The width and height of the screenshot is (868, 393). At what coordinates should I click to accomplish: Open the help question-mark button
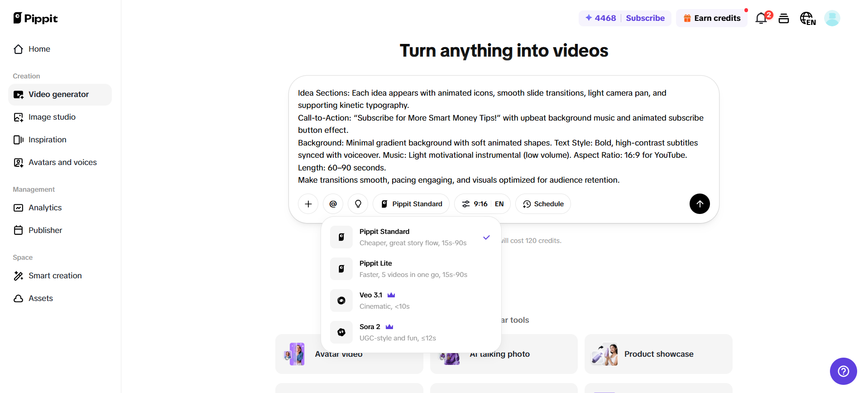tap(843, 371)
